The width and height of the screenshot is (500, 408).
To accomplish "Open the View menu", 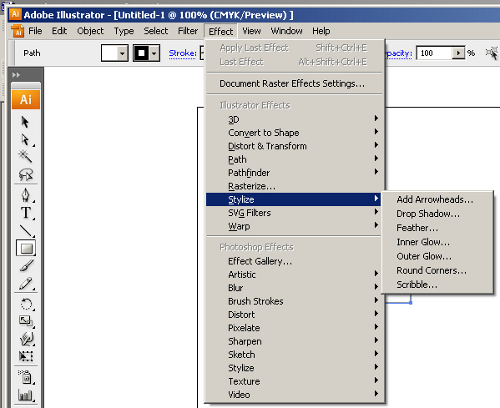I will (251, 31).
